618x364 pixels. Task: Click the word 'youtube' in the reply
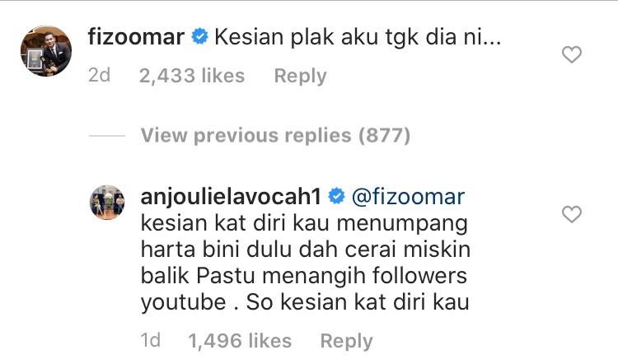(183, 302)
